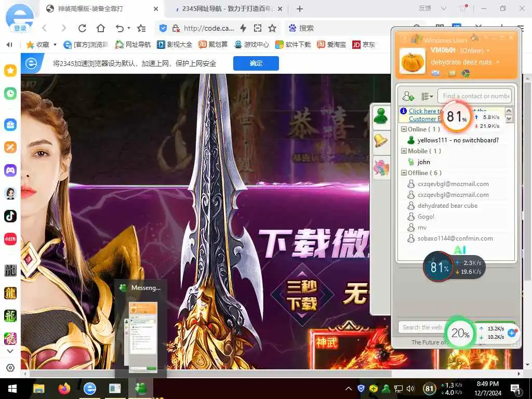Click the notice scroll down arrow in Messenger
The width and height of the screenshot is (532, 399).
point(509,119)
